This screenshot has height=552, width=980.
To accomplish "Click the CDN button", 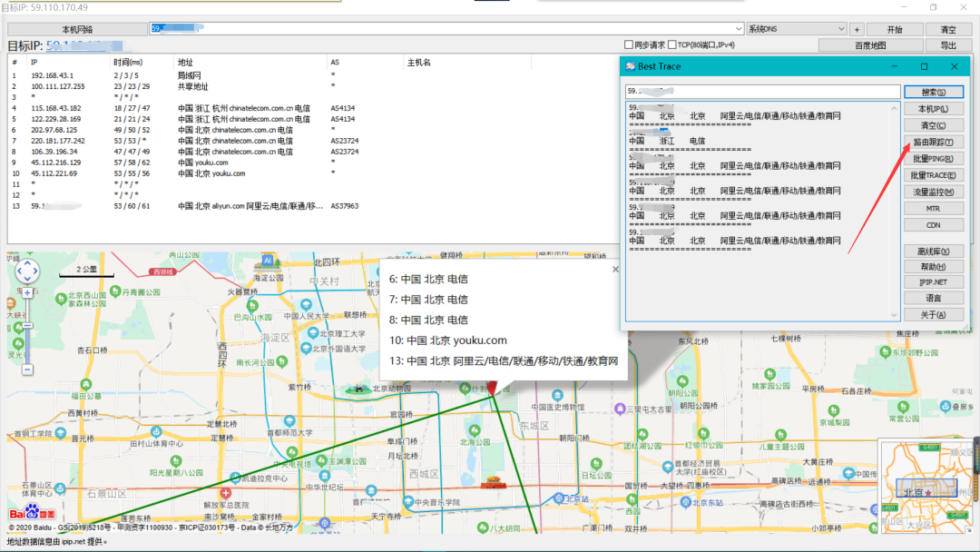I will (x=933, y=225).
